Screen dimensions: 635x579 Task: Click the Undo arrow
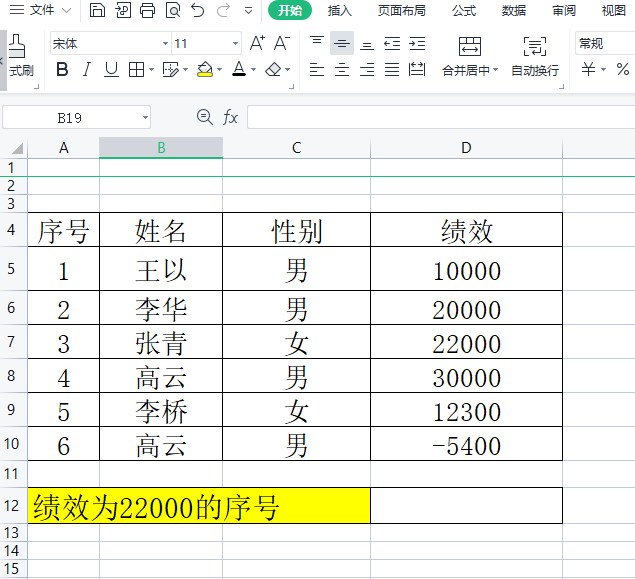click(198, 10)
